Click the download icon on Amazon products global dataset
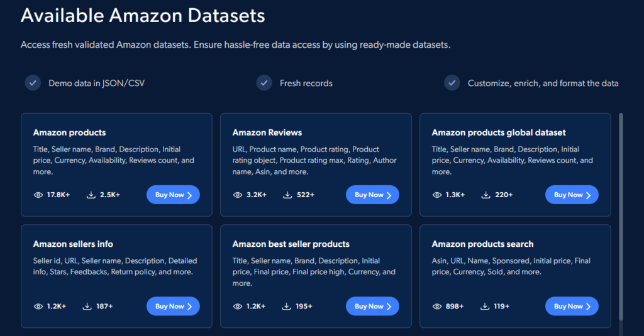The width and height of the screenshot is (644, 336). pyautogui.click(x=486, y=195)
